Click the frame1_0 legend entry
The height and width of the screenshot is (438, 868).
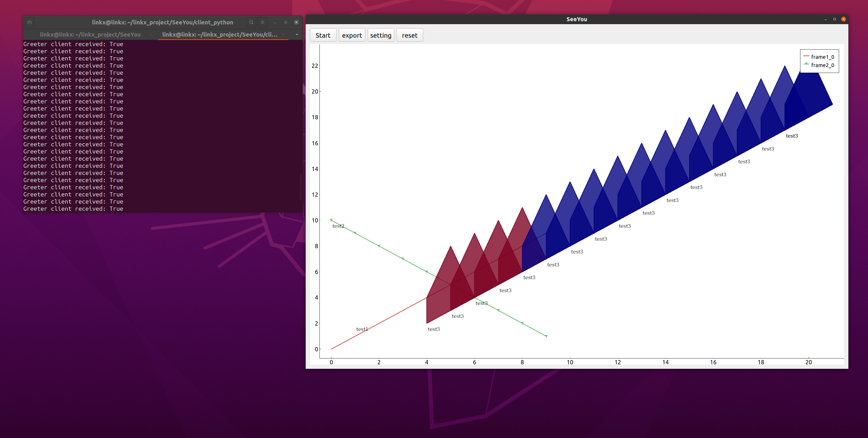click(819, 56)
